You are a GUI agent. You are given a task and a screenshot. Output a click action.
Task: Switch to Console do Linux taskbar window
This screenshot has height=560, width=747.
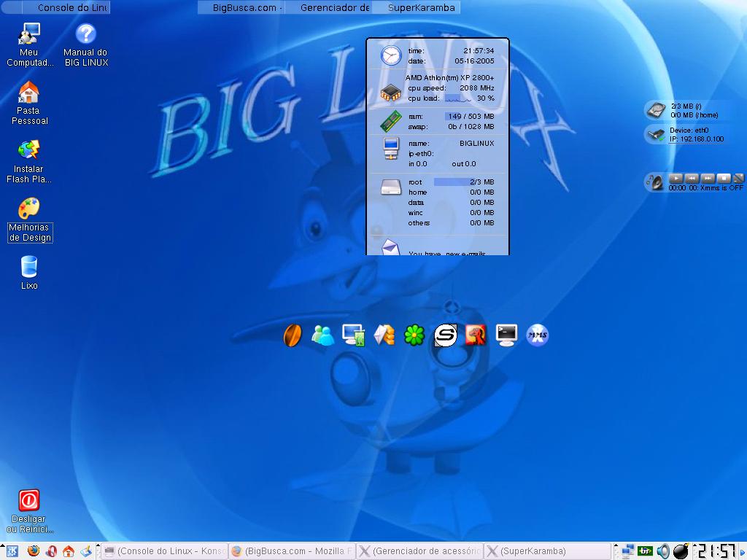point(165,551)
